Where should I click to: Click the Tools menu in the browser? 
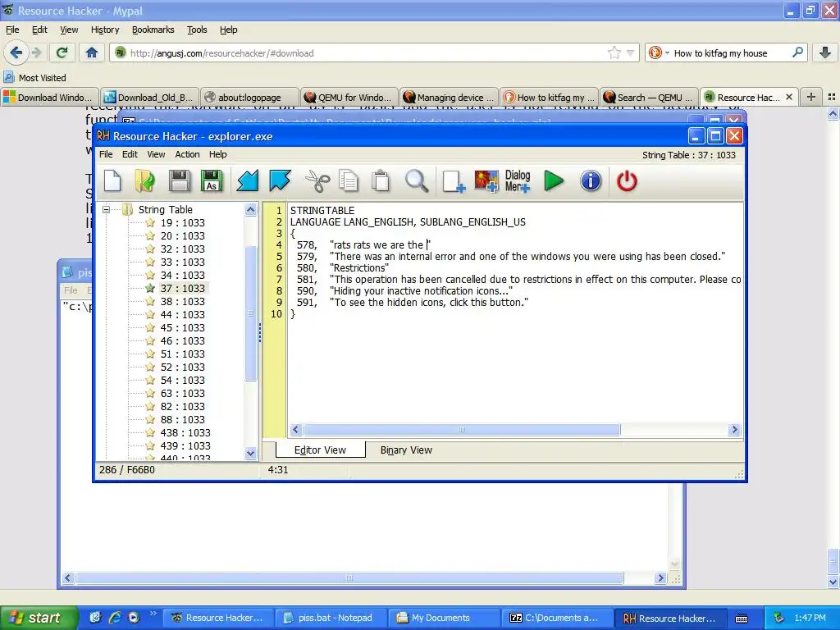197,30
